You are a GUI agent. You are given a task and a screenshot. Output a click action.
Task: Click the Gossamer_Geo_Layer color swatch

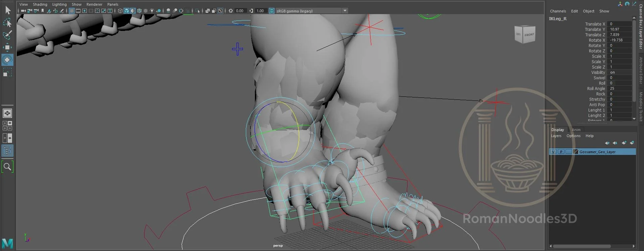[x=576, y=152]
